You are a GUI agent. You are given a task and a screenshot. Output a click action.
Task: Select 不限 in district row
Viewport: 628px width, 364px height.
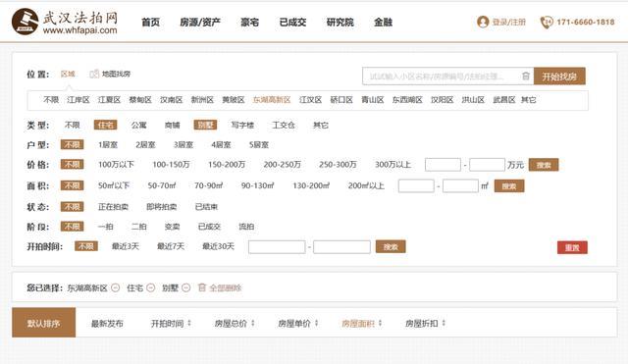(51, 100)
